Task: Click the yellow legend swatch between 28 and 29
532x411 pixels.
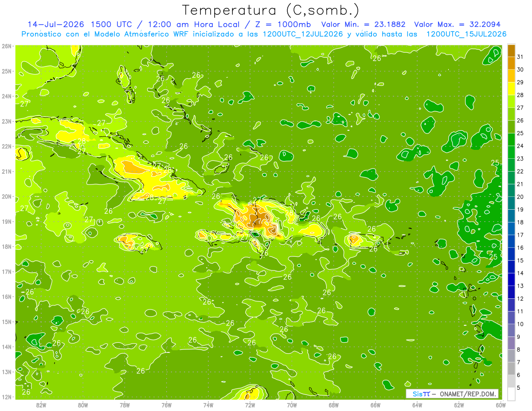Action: click(x=511, y=89)
